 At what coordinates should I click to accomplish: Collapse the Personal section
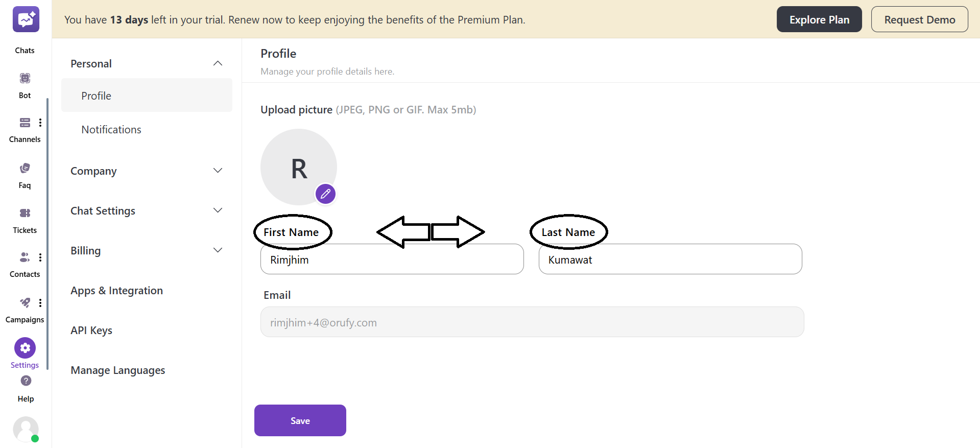pyautogui.click(x=218, y=63)
